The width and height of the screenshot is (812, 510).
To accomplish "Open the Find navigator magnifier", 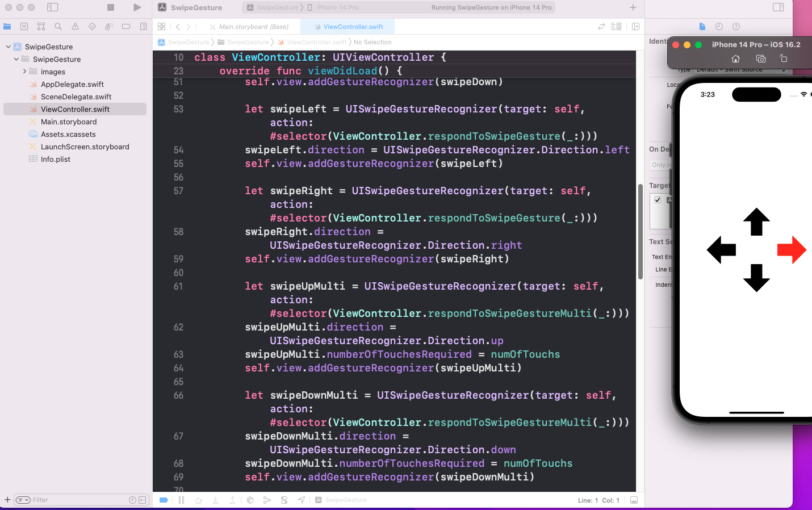I will pyautogui.click(x=58, y=26).
